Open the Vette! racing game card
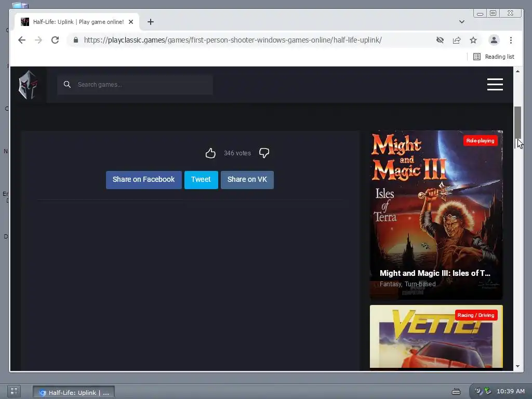This screenshot has height=399, width=532. coord(436,336)
